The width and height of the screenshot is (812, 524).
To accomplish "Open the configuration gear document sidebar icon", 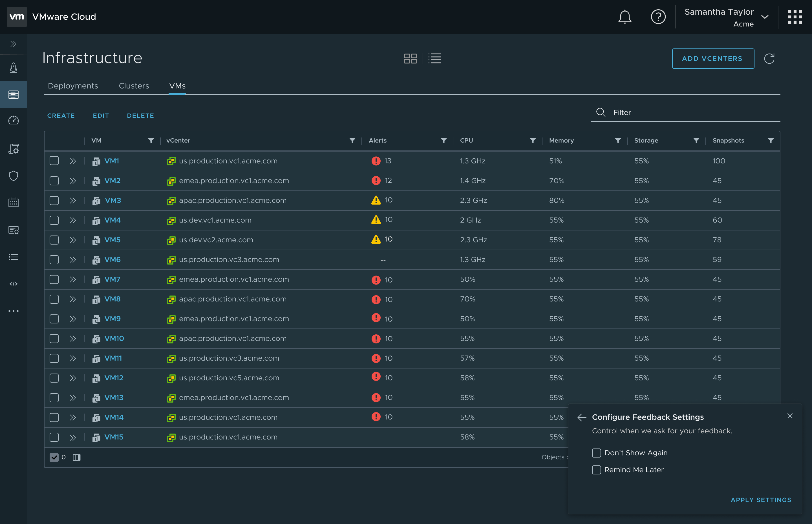I will click(x=14, y=149).
